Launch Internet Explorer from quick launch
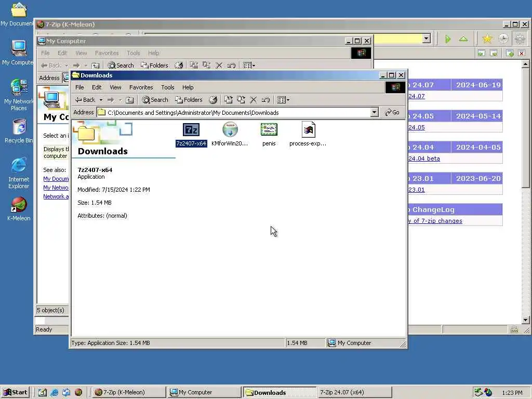The width and height of the screenshot is (532, 399). tap(54, 393)
